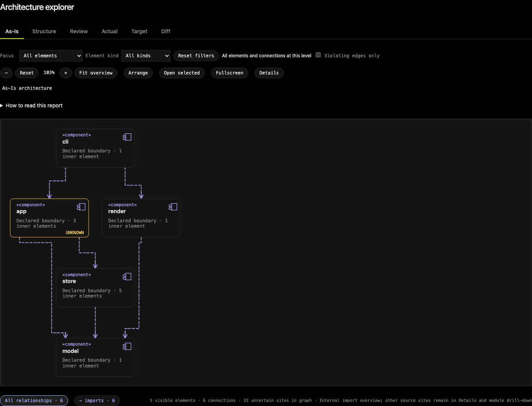
Task: Select the store component node
Action: (x=95, y=288)
